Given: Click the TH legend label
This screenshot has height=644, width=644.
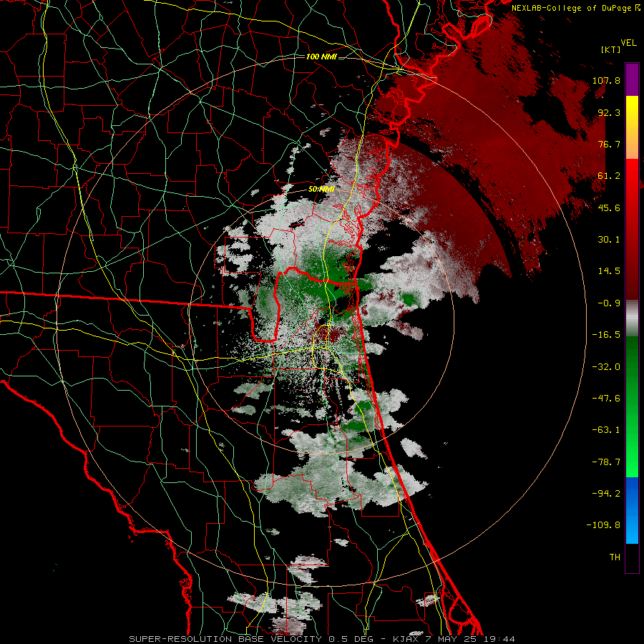Looking at the screenshot, I should pyautogui.click(x=615, y=557).
